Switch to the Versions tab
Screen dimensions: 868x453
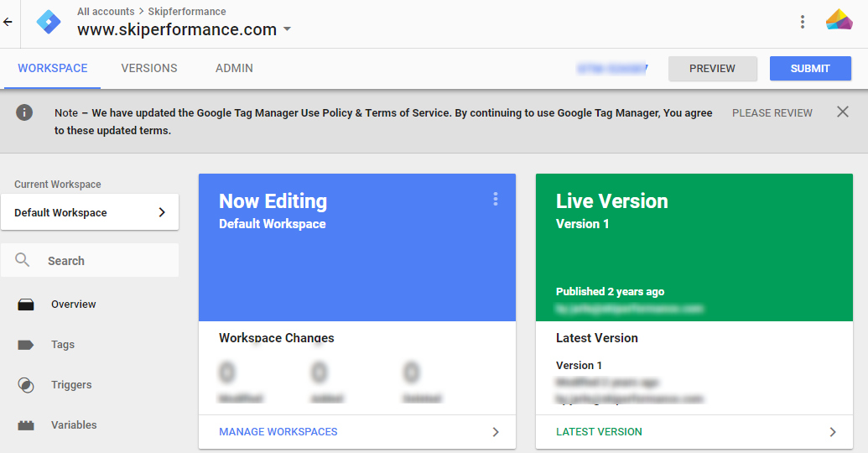coord(149,68)
